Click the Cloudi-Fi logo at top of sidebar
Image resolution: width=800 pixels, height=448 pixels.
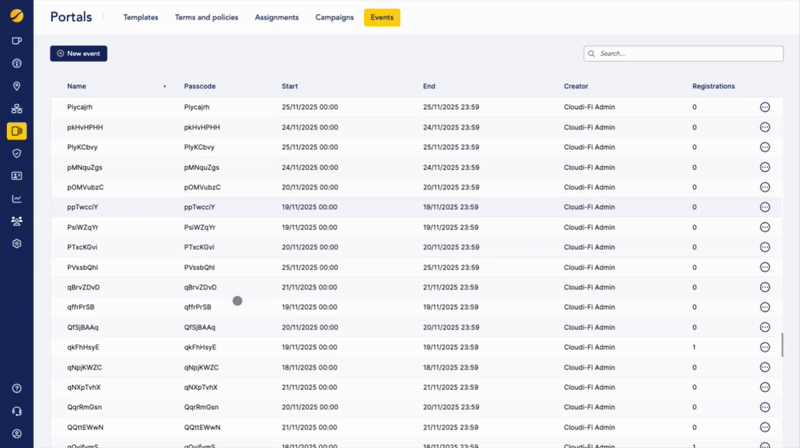tap(16, 16)
